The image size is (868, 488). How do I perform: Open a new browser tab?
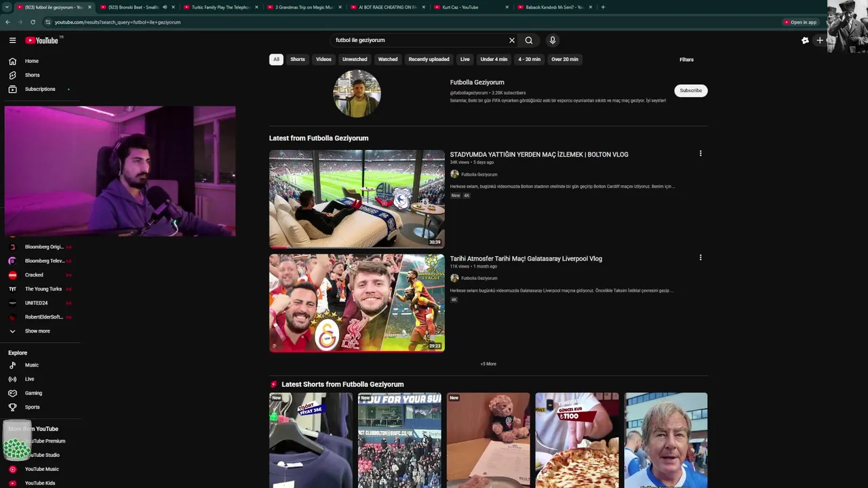(x=603, y=7)
